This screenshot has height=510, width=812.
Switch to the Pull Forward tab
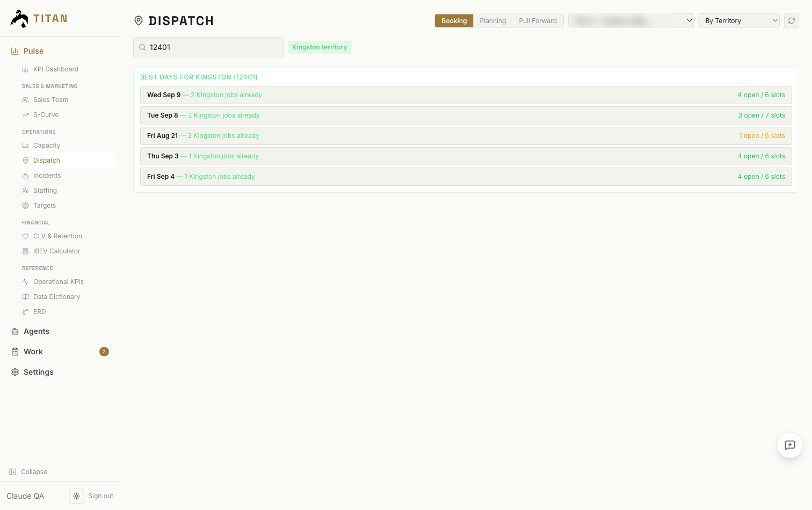coord(538,21)
